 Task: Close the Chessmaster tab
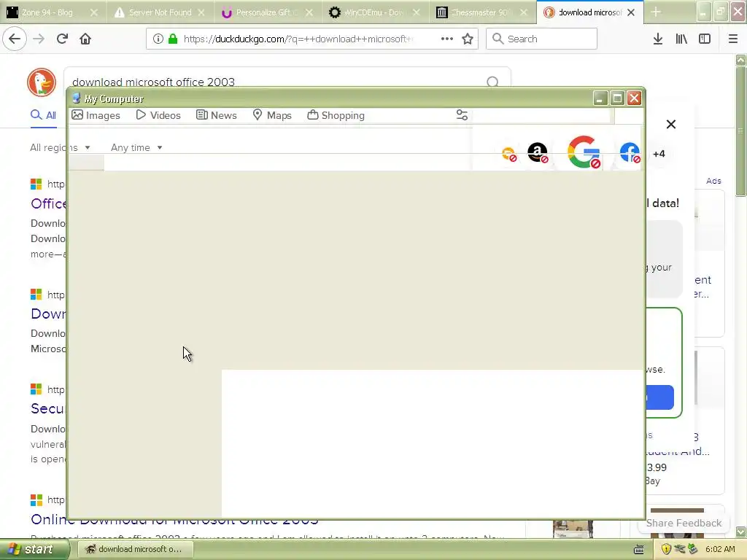pyautogui.click(x=524, y=12)
